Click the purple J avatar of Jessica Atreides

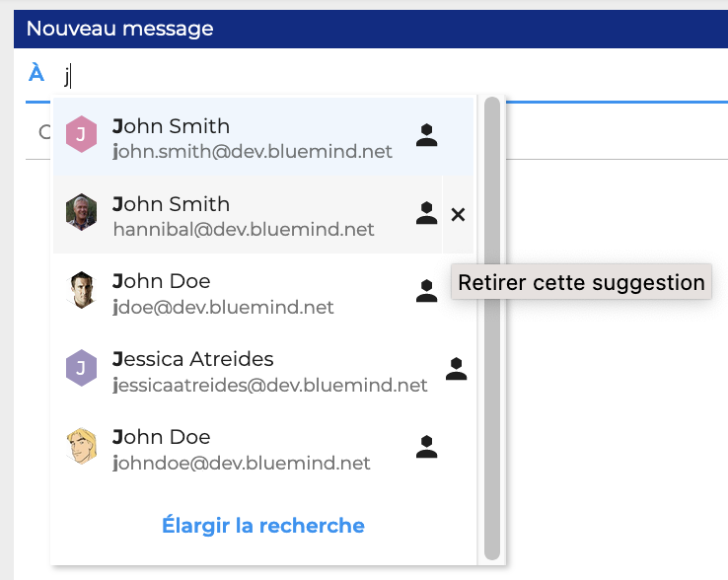click(x=81, y=368)
